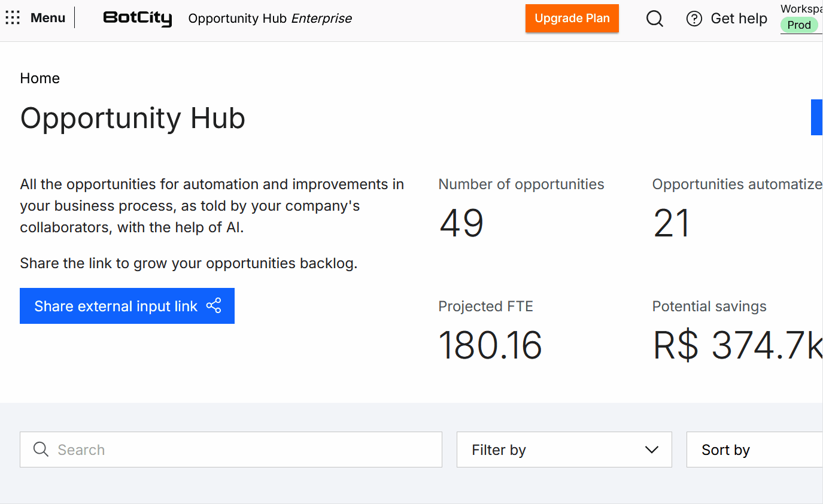This screenshot has width=823, height=504.
Task: Click the Number of opportunities value 49
Action: 461,224
